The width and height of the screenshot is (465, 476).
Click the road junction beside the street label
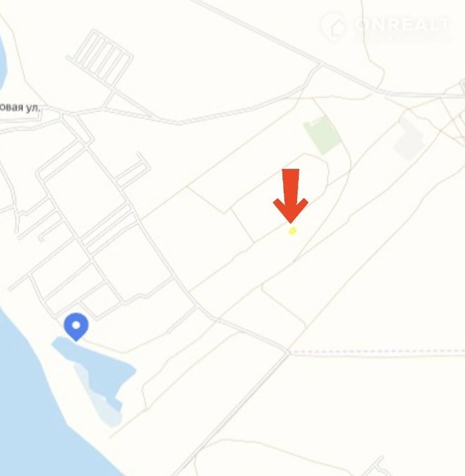[x=61, y=115]
